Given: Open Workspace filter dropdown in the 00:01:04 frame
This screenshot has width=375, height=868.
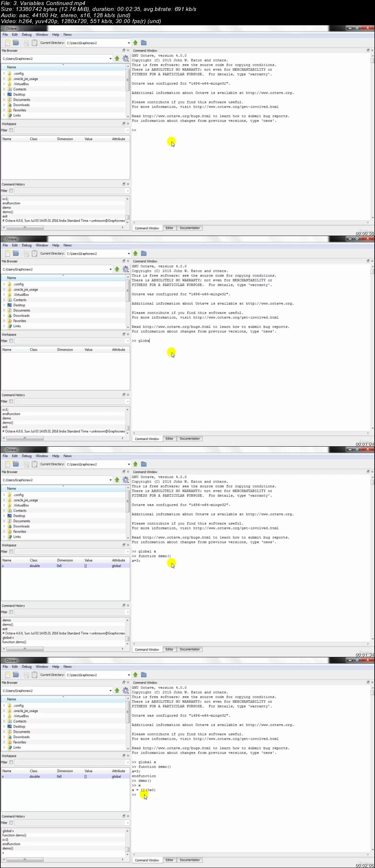Looking at the screenshot, I should point(127,341).
